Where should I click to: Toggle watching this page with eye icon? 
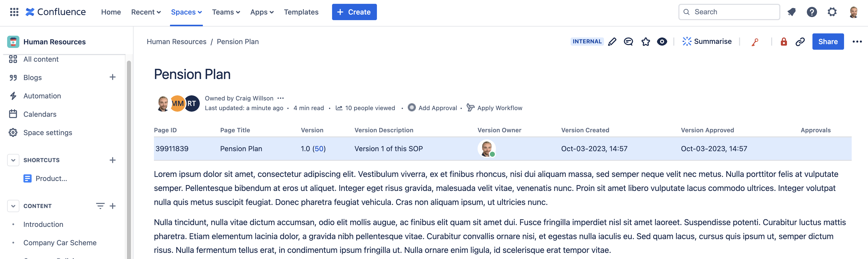pos(662,42)
